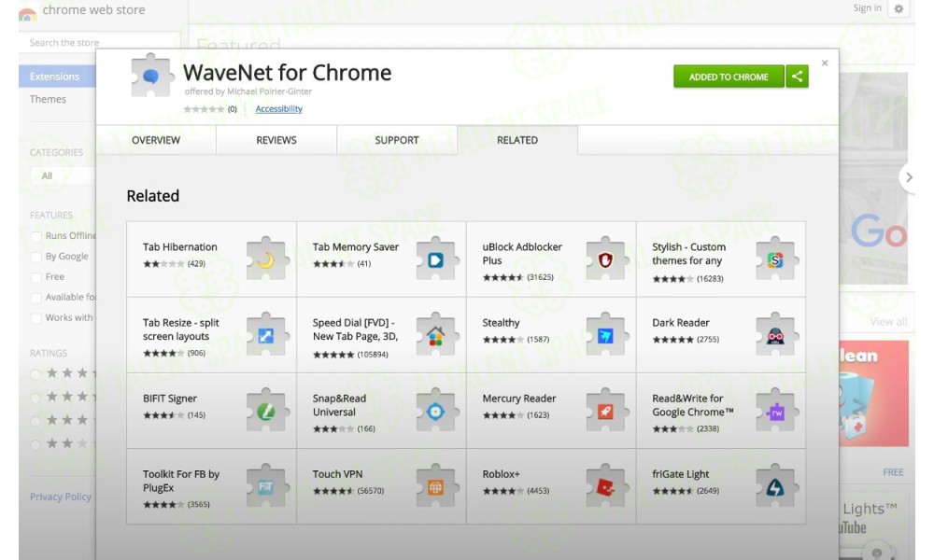This screenshot has height=560, width=934.
Task: Select the Related tab
Action: click(517, 140)
